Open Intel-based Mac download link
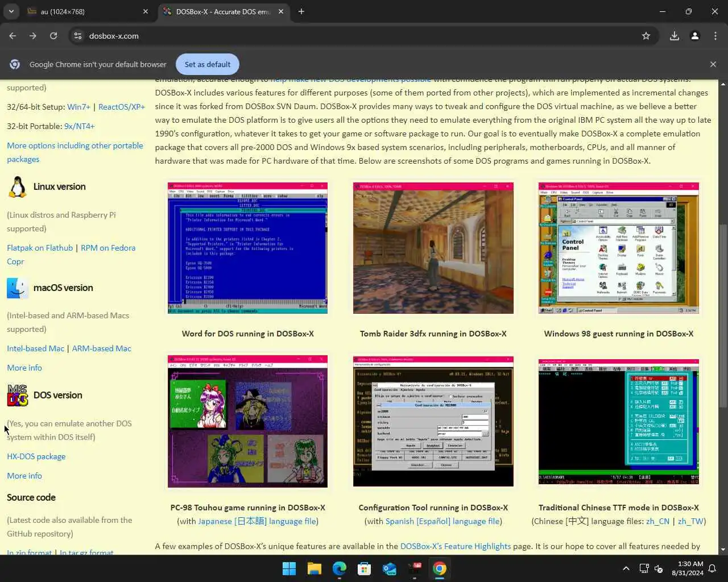The height and width of the screenshot is (582, 728). (35, 348)
